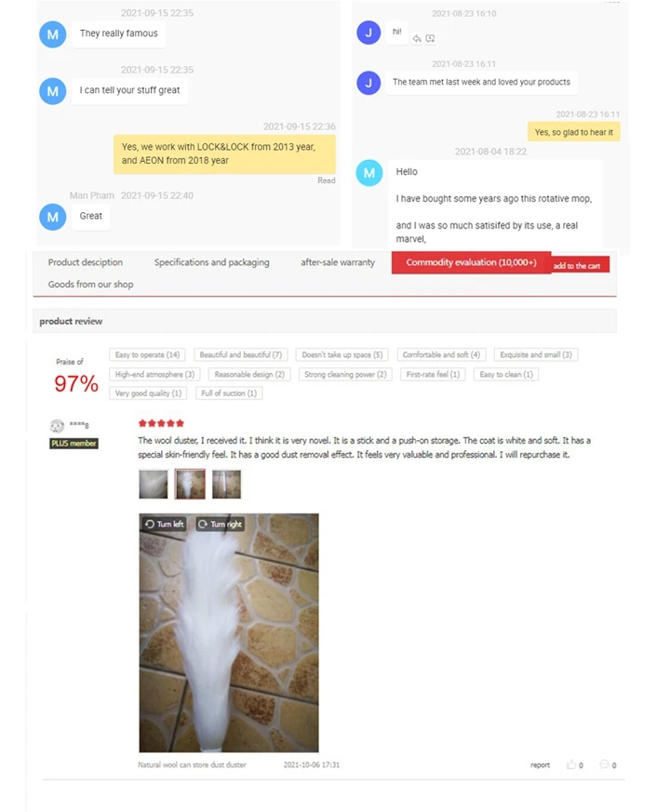
Task: Rotate the photo with Turn left
Action: [x=165, y=524]
